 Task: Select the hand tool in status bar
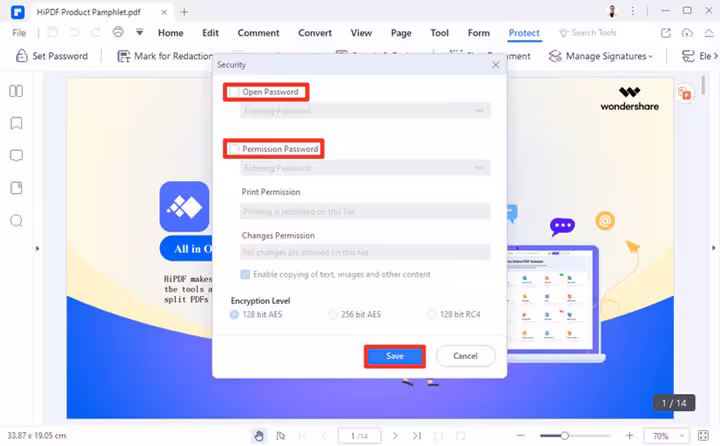259,436
